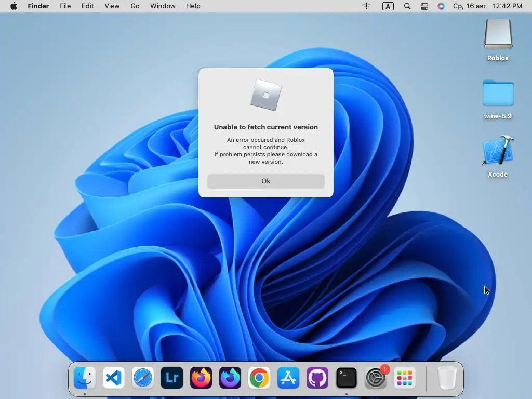Launch GitHub Desktop from the dock
The height and width of the screenshot is (399, 532).
[x=317, y=378]
